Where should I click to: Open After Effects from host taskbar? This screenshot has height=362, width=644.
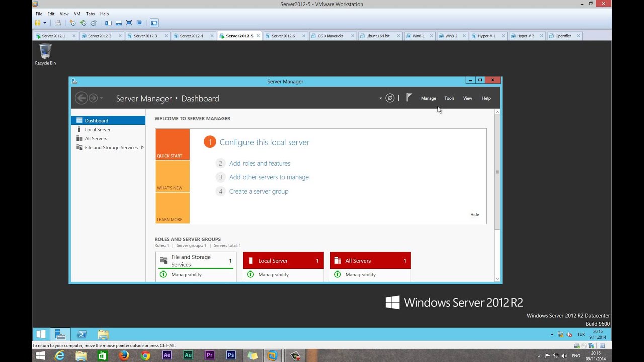point(167,355)
